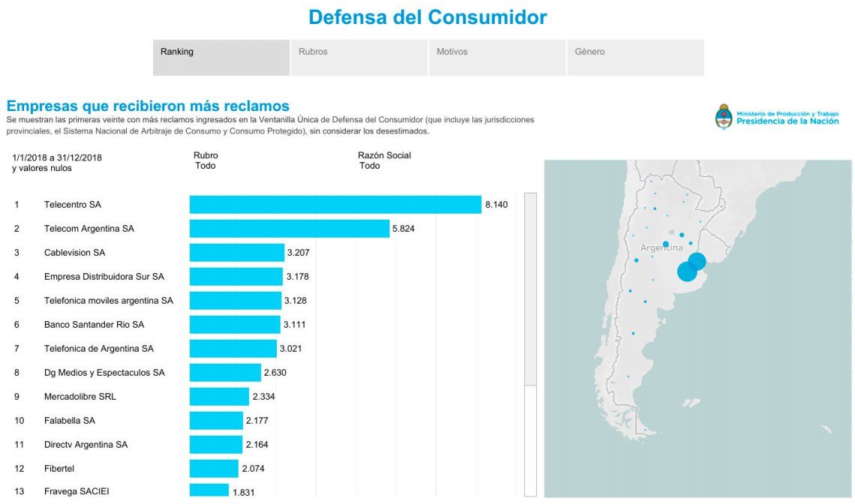Click the value 8.140
The width and height of the screenshot is (855, 504).
tap(496, 205)
